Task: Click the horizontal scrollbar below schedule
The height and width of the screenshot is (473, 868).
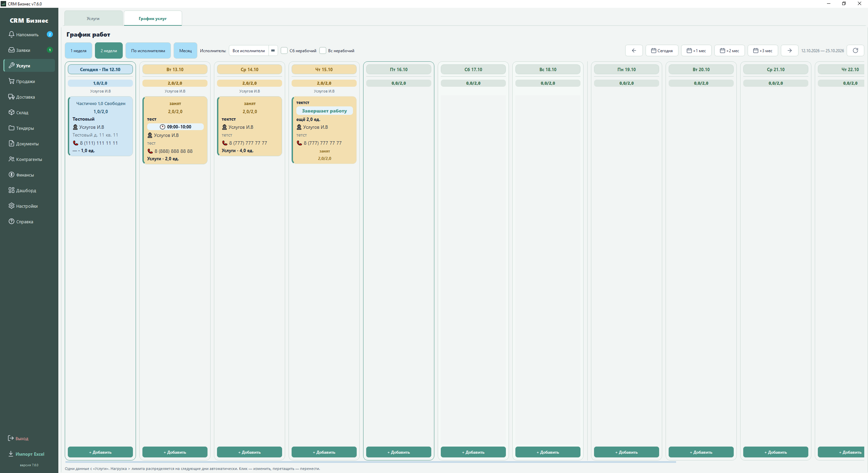Action: coord(370,462)
